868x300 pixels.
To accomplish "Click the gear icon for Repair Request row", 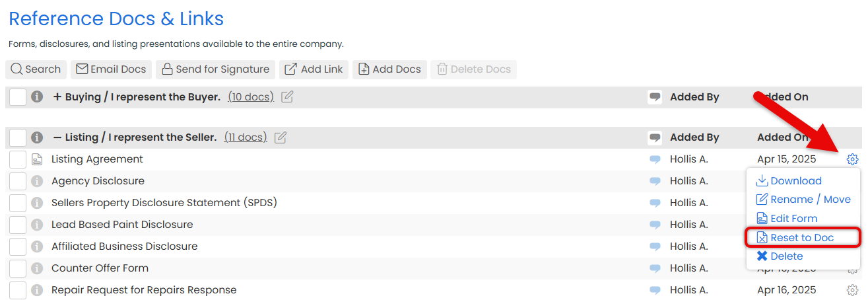I will [852, 290].
